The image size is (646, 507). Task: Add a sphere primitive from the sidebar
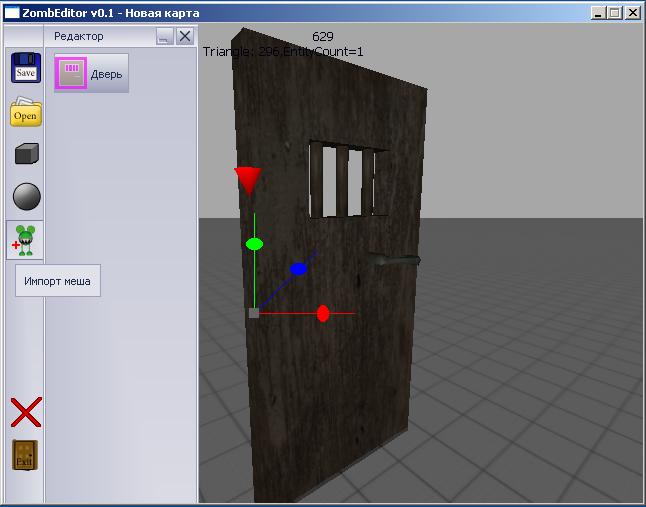point(25,196)
